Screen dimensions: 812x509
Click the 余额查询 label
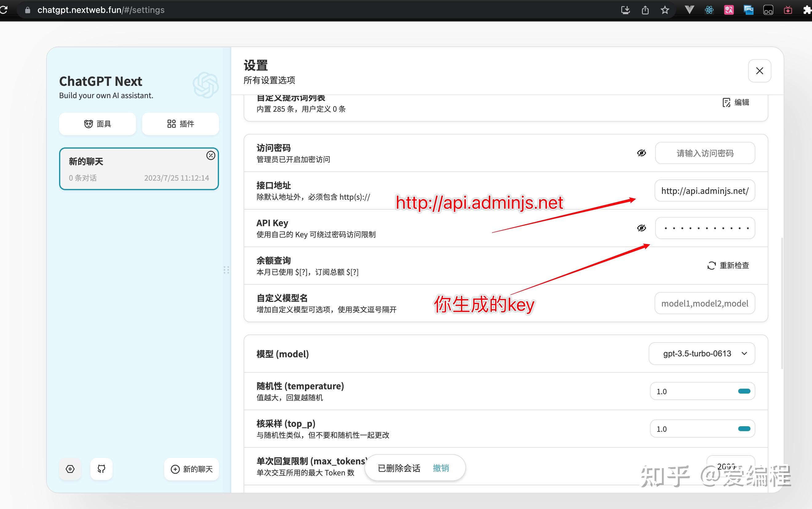tap(273, 261)
